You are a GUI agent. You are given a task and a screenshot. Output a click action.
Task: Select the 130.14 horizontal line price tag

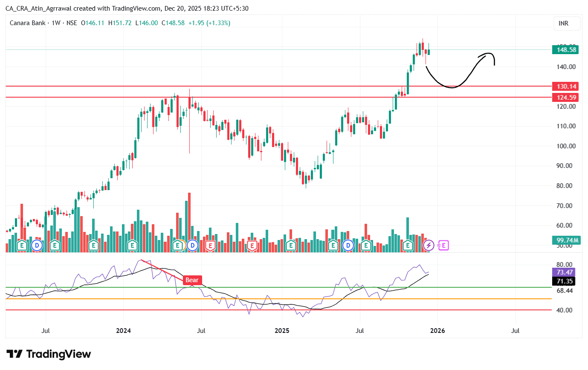pyautogui.click(x=565, y=86)
